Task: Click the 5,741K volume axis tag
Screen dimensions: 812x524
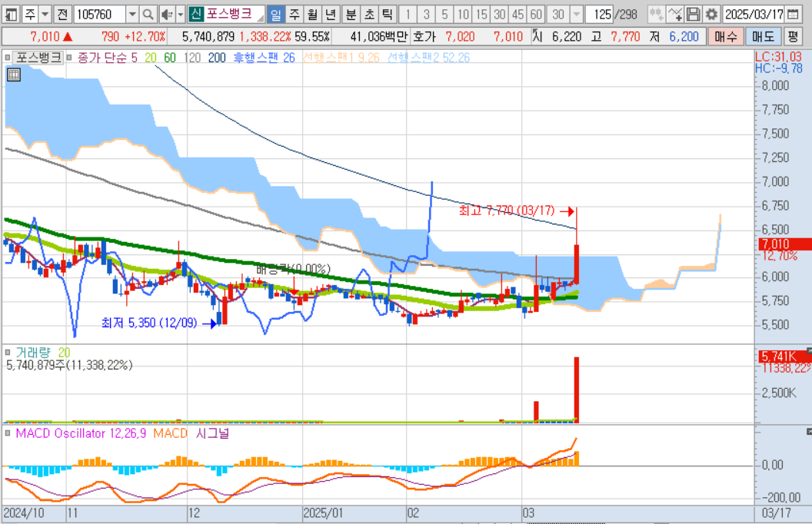Action: (x=783, y=357)
